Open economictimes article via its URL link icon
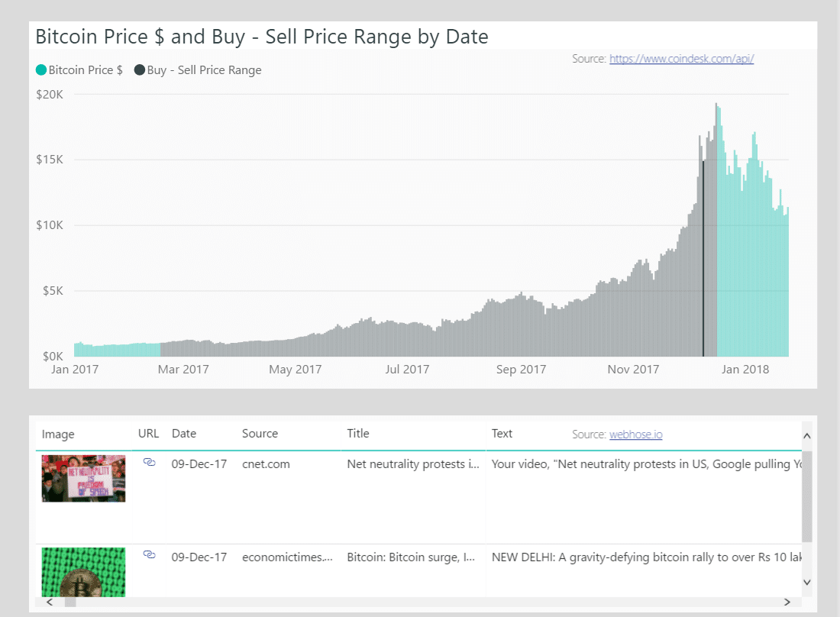Screen dimensions: 840x617 (x=150, y=555)
